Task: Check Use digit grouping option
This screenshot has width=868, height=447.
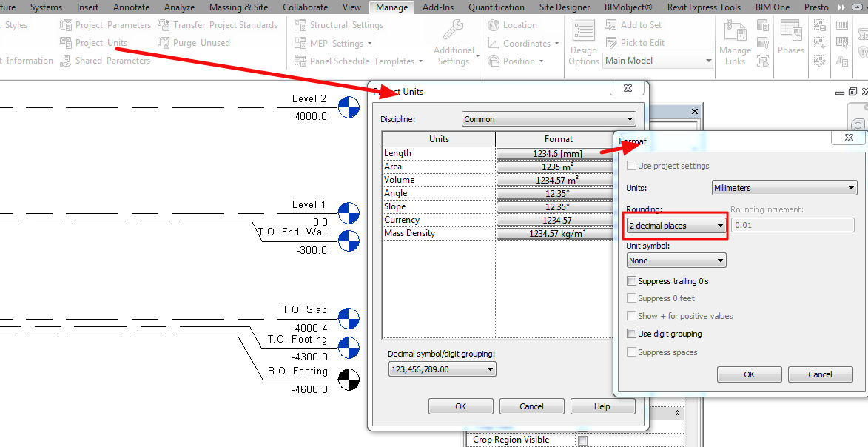Action: tap(631, 334)
